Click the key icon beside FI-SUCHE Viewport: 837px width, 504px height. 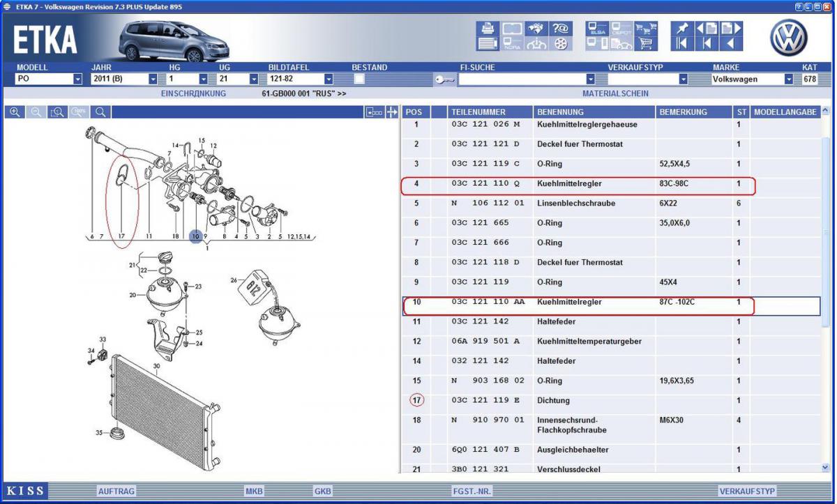(444, 79)
